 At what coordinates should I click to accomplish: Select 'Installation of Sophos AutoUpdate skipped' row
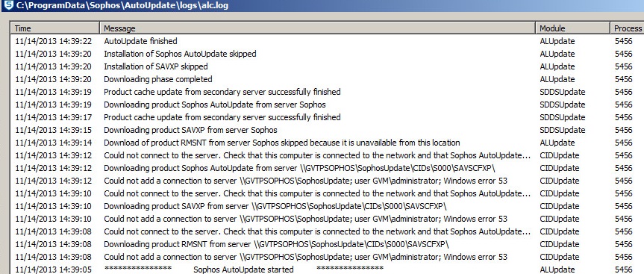[x=328, y=54]
